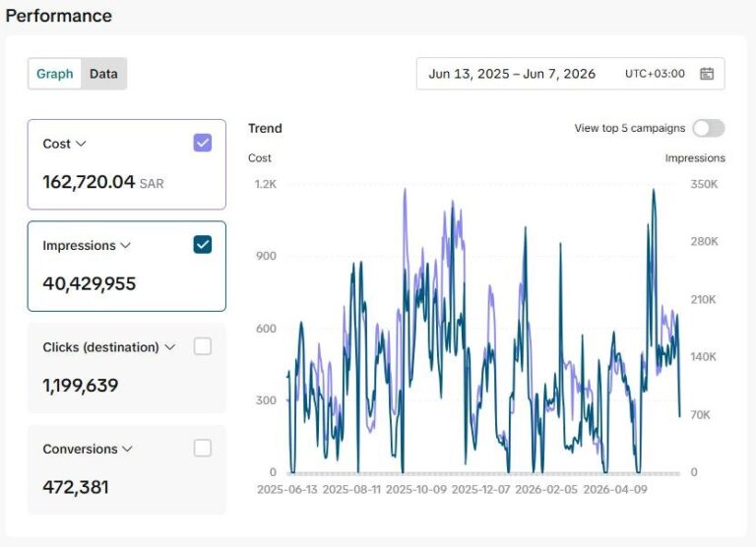Viewport: 756px width, 547px height.
Task: Click the 140K impressions axis label
Action: coord(704,357)
